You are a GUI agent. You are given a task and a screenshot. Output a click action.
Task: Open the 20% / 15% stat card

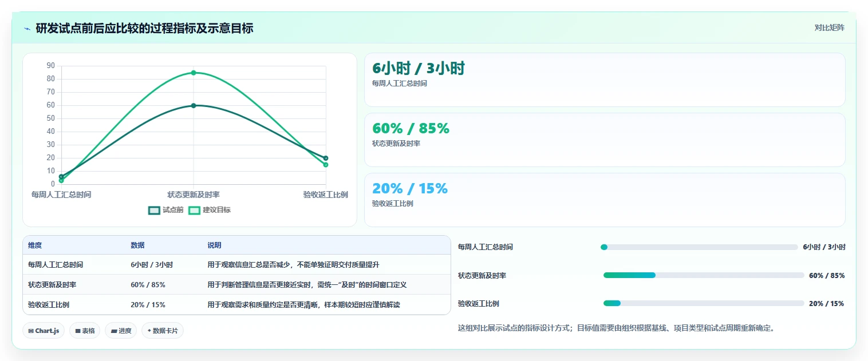[x=605, y=200]
